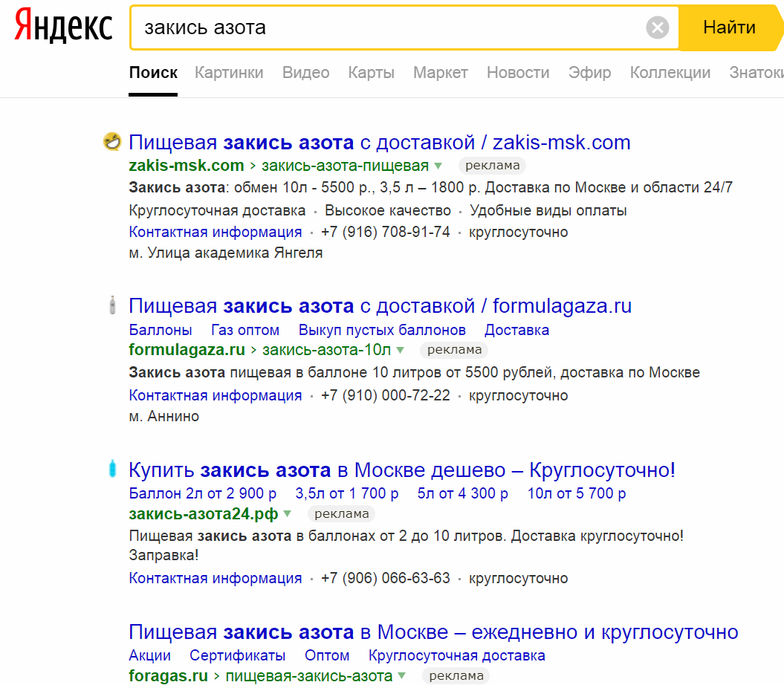Select the Поиск tab
The width and height of the screenshot is (784, 685).
153,73
